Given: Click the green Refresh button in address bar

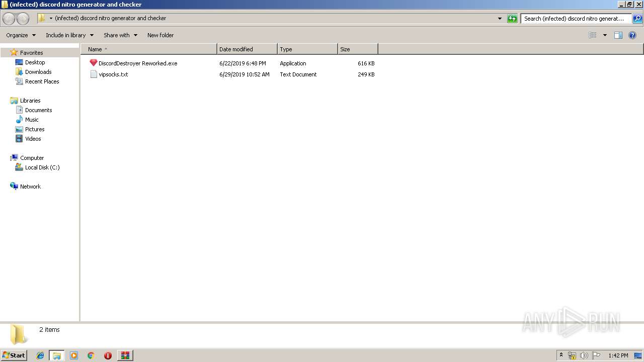Looking at the screenshot, I should [x=512, y=19].
